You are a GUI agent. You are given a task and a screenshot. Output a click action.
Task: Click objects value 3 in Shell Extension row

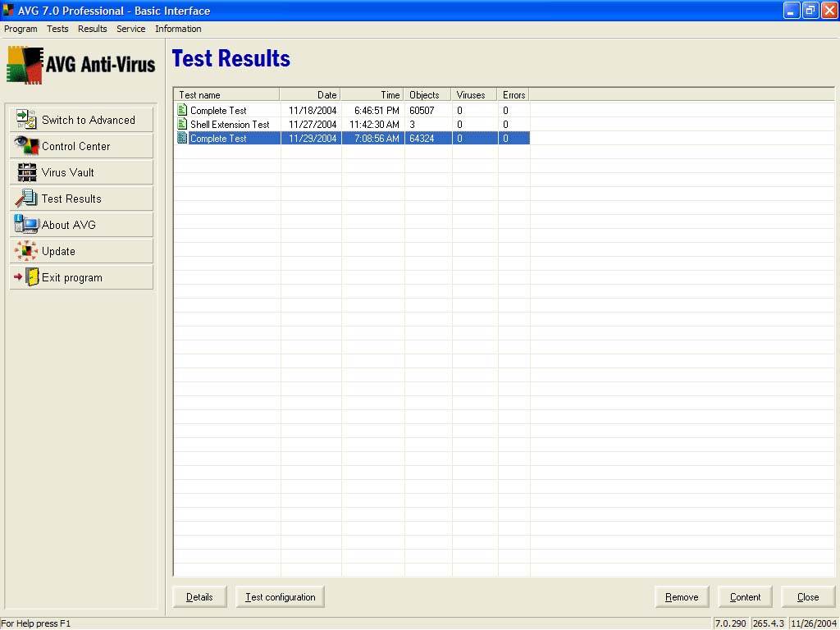(412, 125)
